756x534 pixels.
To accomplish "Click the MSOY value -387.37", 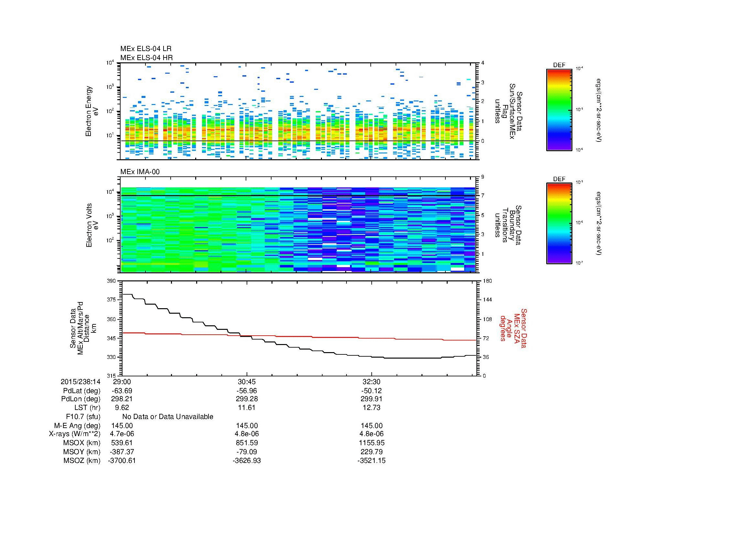I will (122, 452).
